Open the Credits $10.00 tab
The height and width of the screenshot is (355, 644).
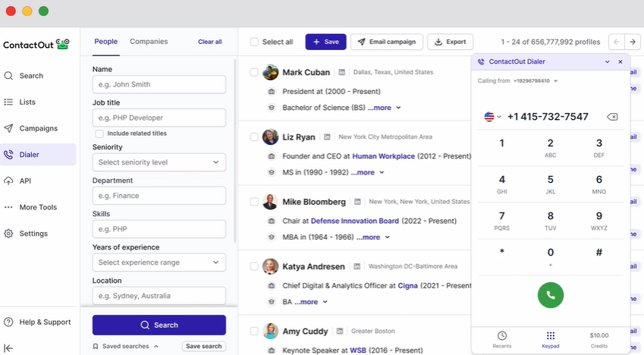[x=598, y=340]
